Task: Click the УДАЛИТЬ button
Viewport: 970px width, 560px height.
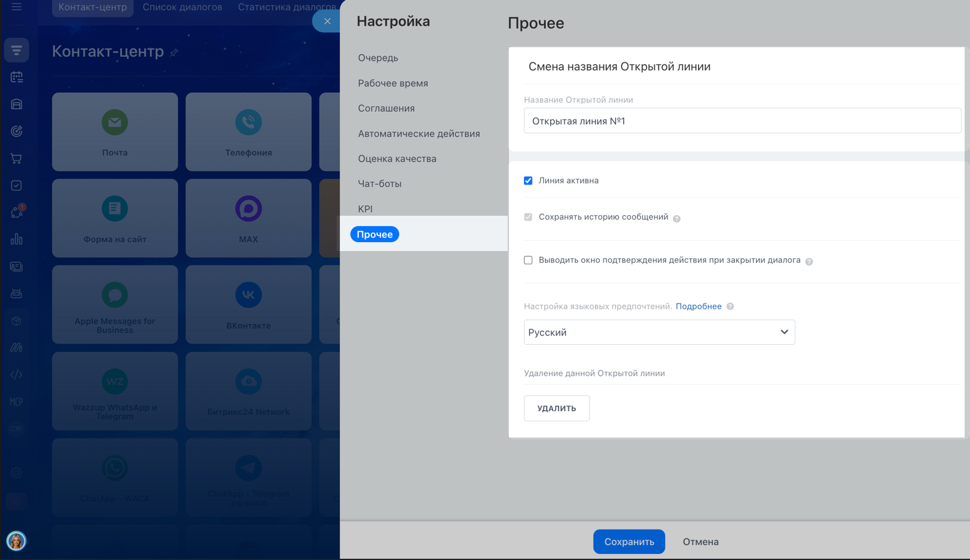Action: (x=556, y=408)
